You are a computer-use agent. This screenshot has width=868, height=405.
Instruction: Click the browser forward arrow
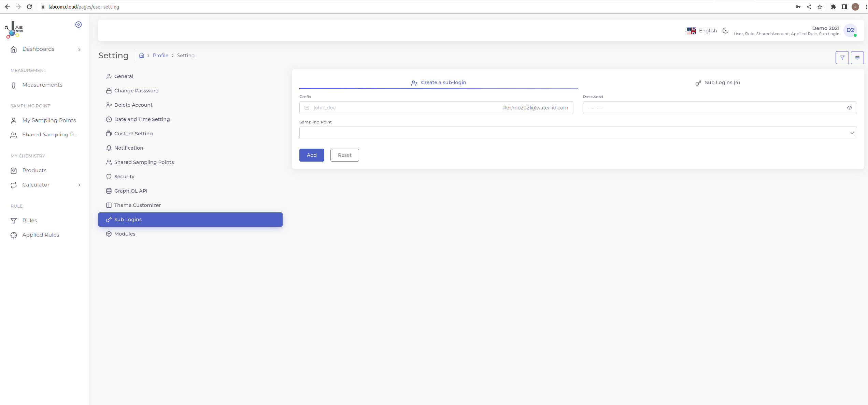click(18, 7)
